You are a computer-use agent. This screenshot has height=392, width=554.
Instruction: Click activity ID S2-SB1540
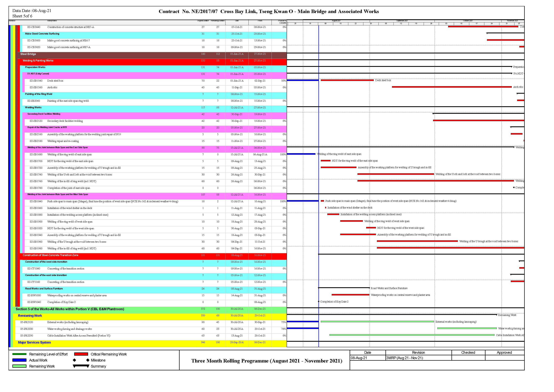(x=36, y=81)
